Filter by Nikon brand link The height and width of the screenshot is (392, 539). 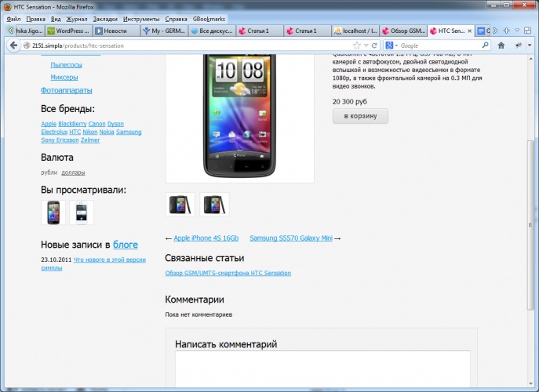tap(90, 132)
